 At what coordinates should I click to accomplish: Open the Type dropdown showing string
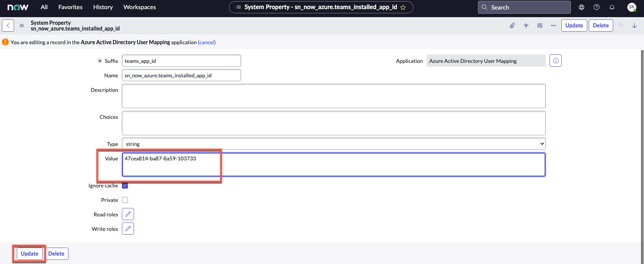point(334,144)
